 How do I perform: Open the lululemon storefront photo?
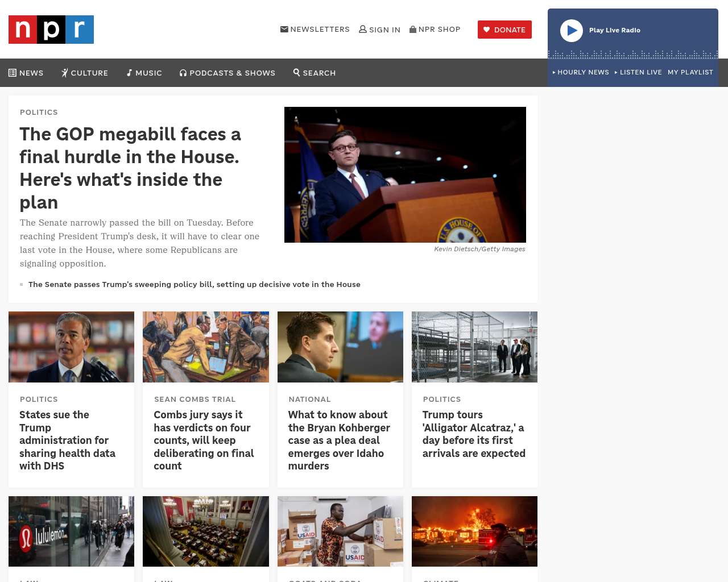(x=72, y=531)
